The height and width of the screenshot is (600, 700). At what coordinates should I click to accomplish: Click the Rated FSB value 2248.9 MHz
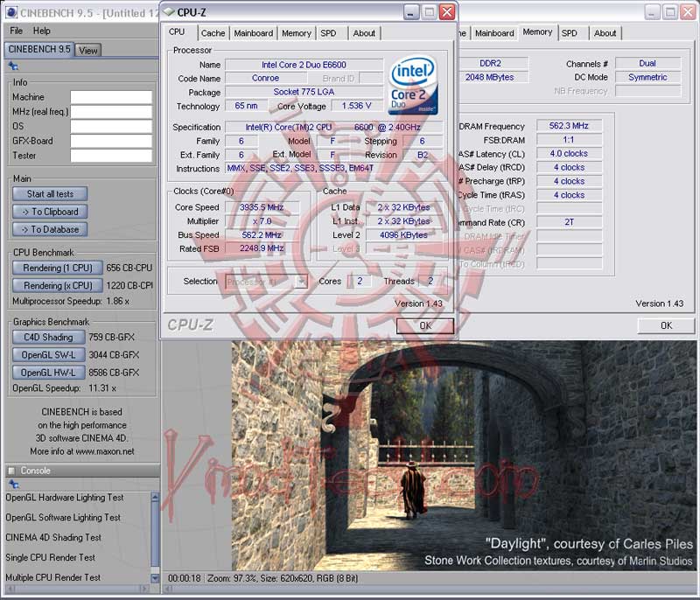click(262, 248)
